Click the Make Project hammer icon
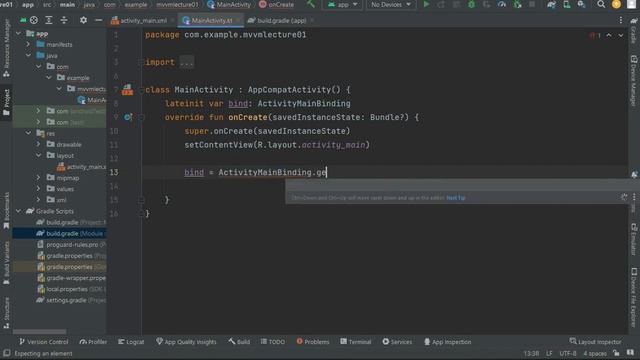This screenshot has width=640, height=360. point(311,4)
